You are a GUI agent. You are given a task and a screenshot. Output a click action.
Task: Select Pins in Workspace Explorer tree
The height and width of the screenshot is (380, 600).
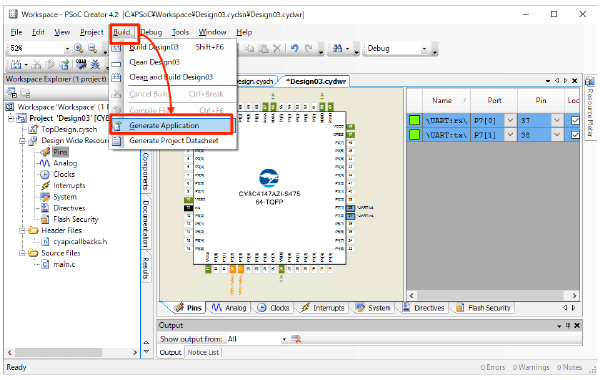click(60, 152)
